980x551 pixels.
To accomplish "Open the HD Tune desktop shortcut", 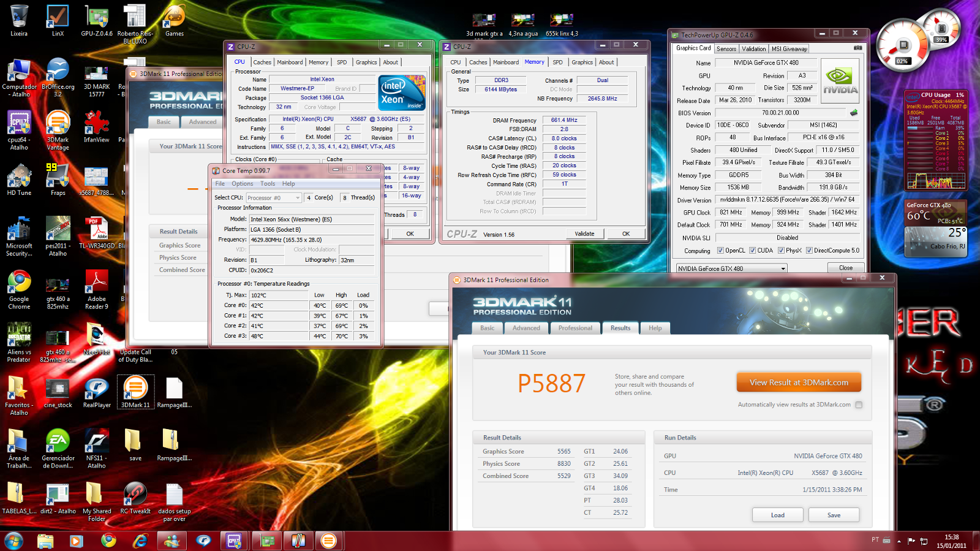I will [19, 180].
